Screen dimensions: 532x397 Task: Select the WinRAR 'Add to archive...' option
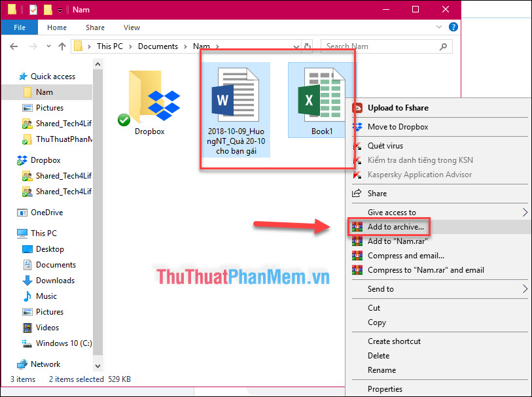(x=395, y=226)
